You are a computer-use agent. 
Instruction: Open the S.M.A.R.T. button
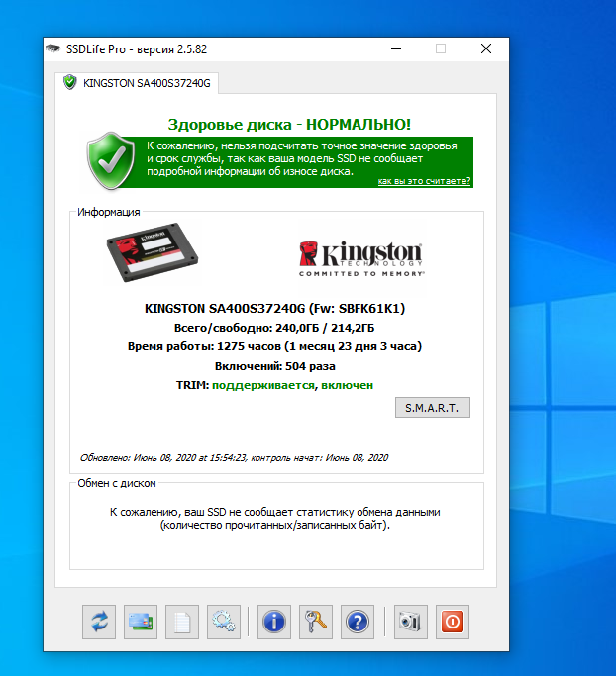(x=432, y=408)
